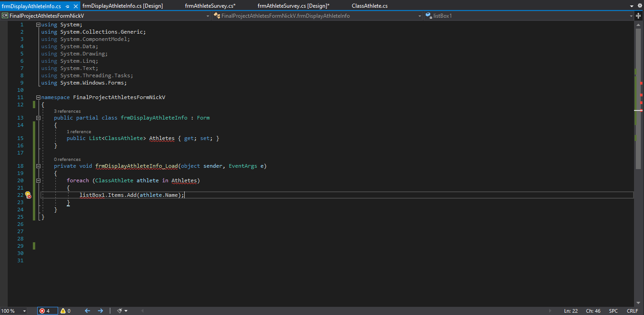Click the C# project icon in navigation bar
This screenshot has width=644, height=315.
5,16
